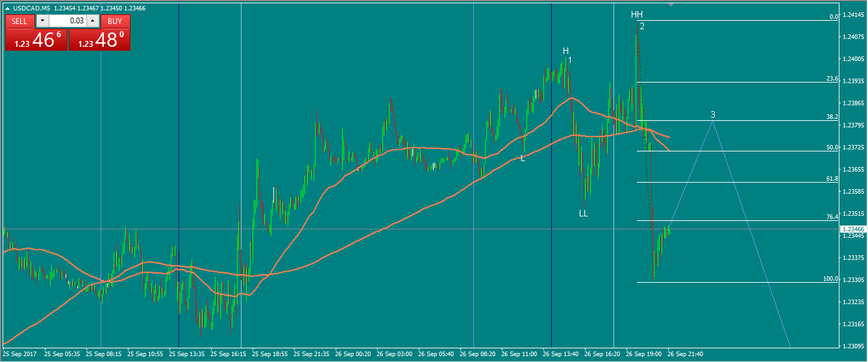Click time axis label 25 Sep 21:35
The image size is (868, 362).
pyautogui.click(x=312, y=355)
